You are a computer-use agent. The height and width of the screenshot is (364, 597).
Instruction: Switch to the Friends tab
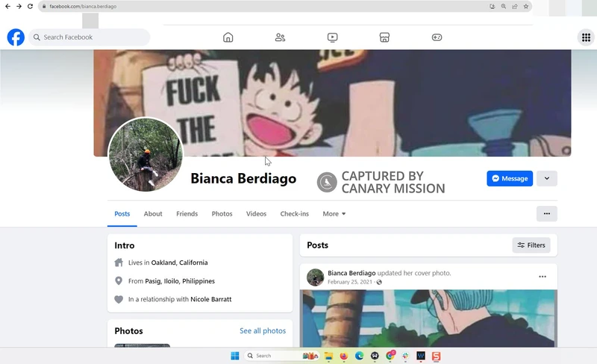pyautogui.click(x=187, y=214)
